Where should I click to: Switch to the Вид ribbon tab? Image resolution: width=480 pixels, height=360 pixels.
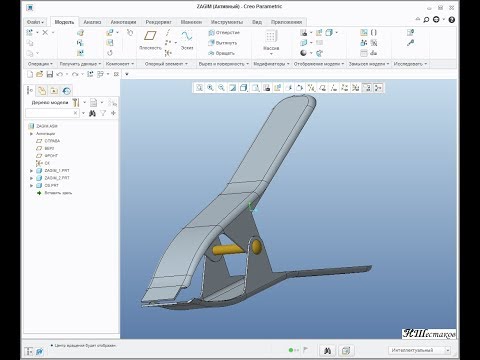(257, 22)
